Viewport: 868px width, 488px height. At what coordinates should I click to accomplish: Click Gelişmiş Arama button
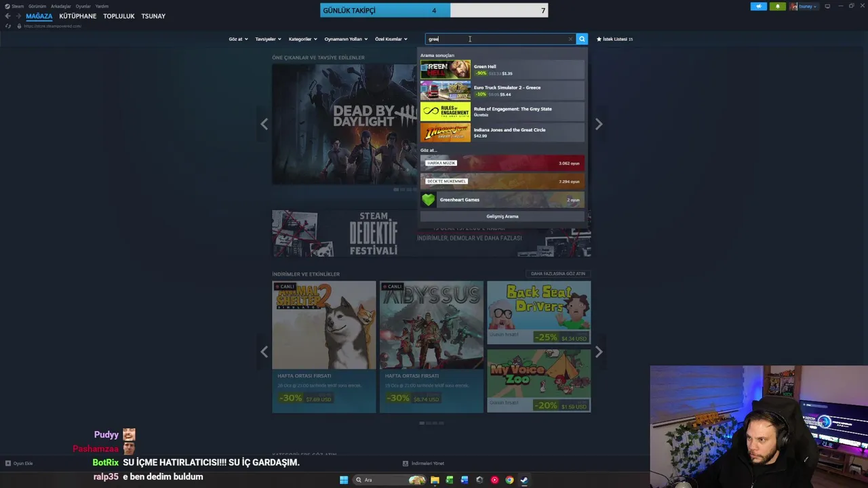point(502,216)
